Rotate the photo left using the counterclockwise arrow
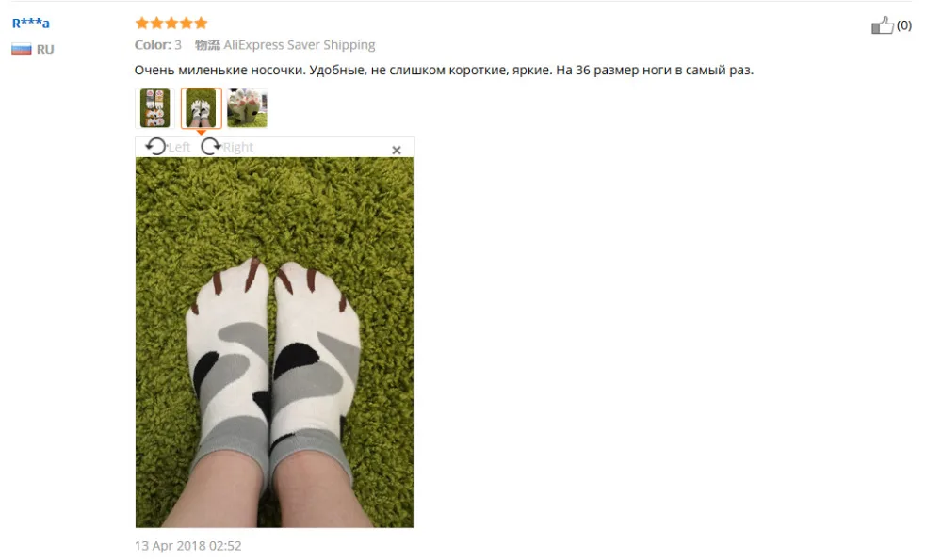 (156, 147)
